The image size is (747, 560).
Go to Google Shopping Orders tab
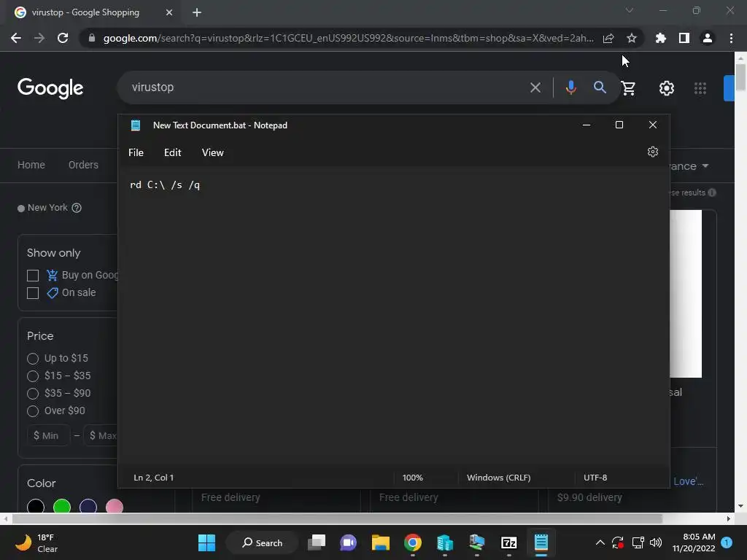(83, 165)
